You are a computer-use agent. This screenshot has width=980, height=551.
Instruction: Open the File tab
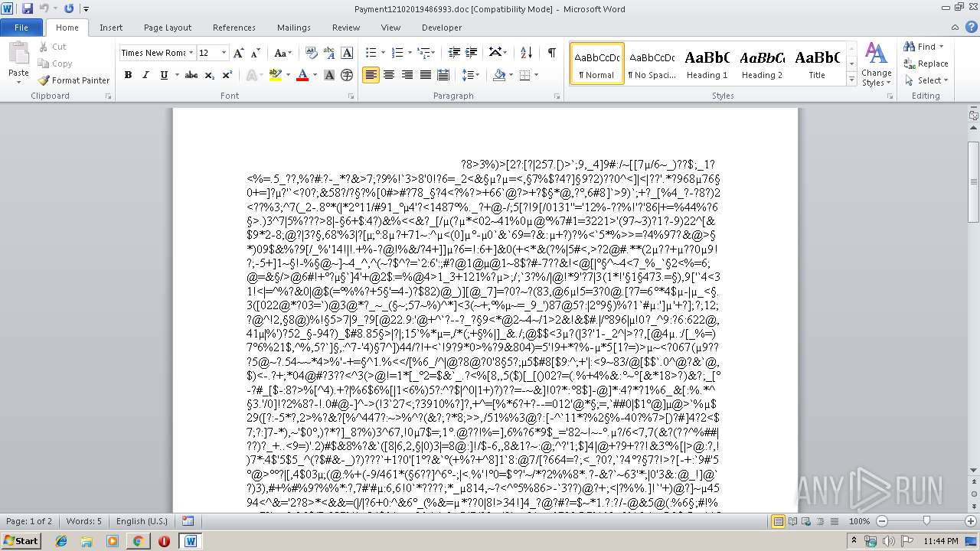[21, 28]
